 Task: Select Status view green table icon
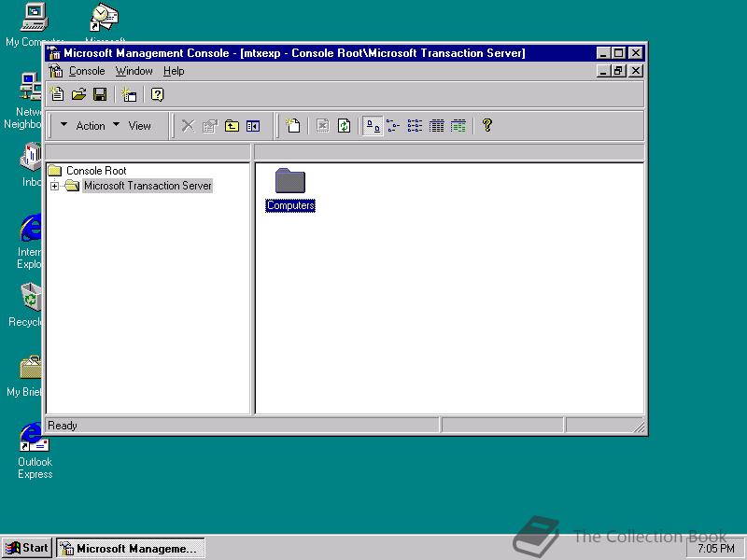point(458,126)
